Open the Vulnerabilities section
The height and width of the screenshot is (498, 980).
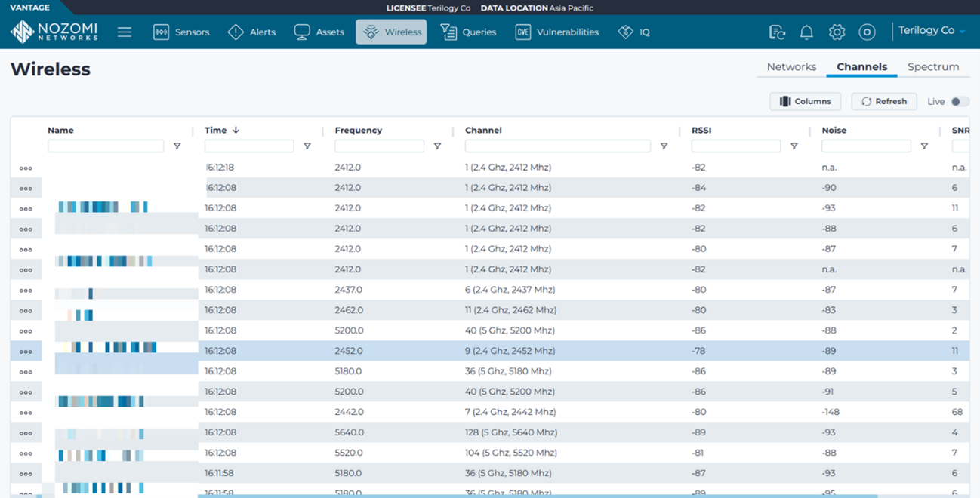click(556, 32)
